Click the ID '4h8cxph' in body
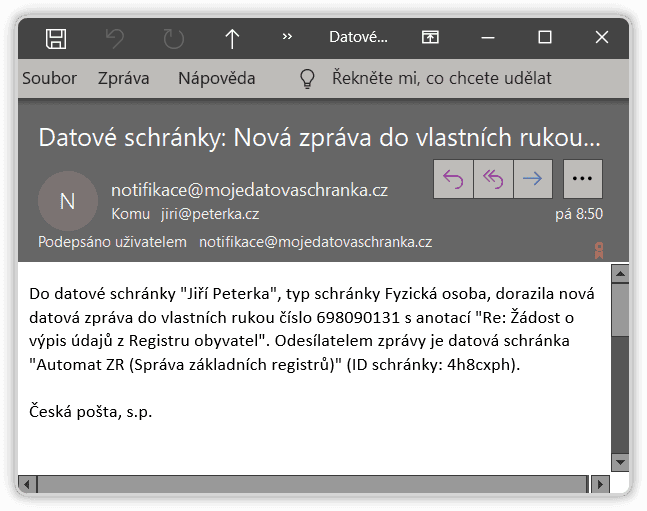This screenshot has height=511, width=647. pos(479,364)
